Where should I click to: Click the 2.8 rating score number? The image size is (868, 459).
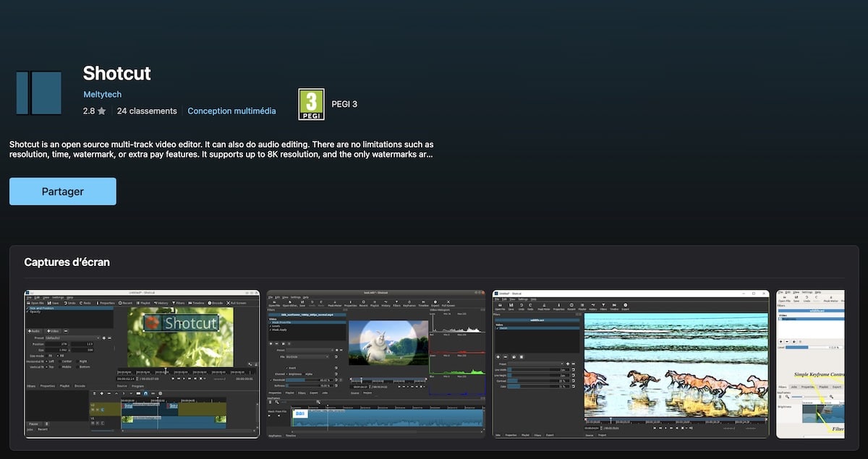89,111
